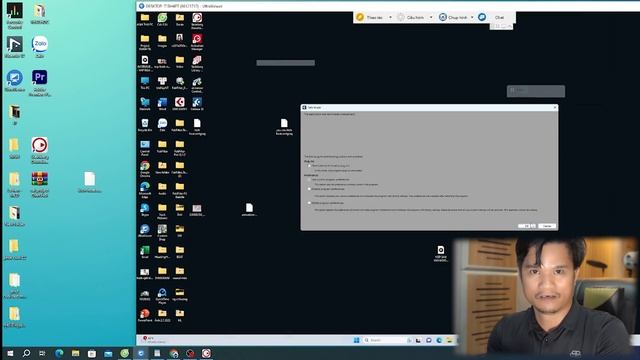Open Microsoft Edge in remote desktop
The width and height of the screenshot is (640, 360).
(145, 187)
